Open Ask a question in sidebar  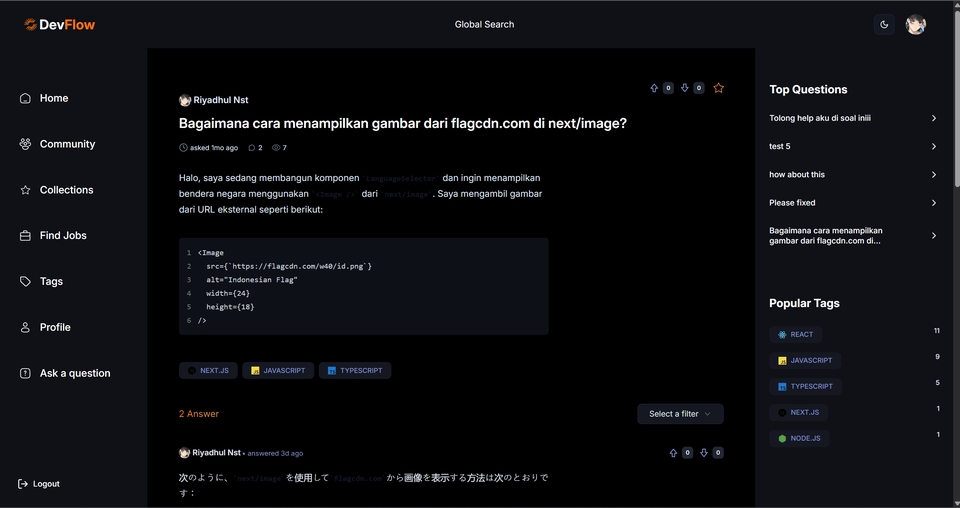[75, 373]
